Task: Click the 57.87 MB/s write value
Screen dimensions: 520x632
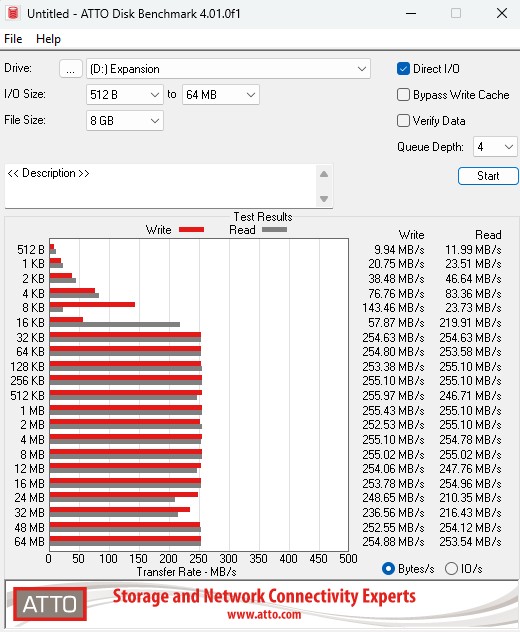Action: [396, 323]
